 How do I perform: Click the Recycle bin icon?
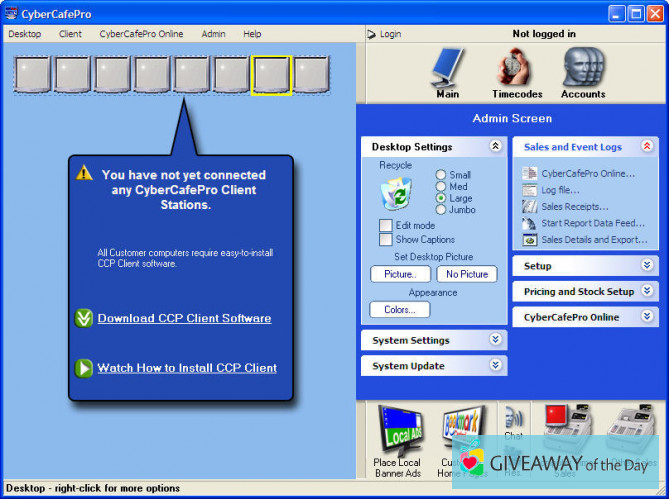pyautogui.click(x=395, y=192)
